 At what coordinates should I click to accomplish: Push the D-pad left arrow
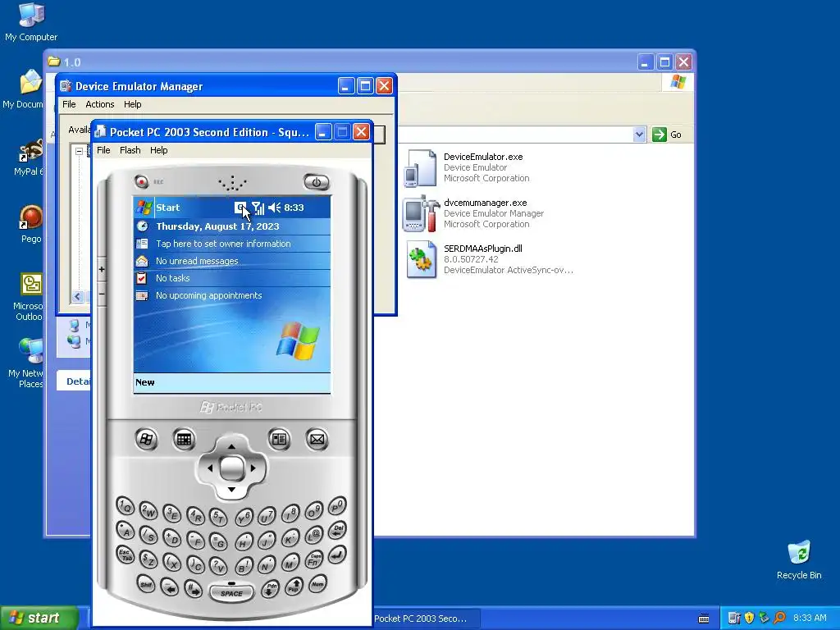coord(209,468)
